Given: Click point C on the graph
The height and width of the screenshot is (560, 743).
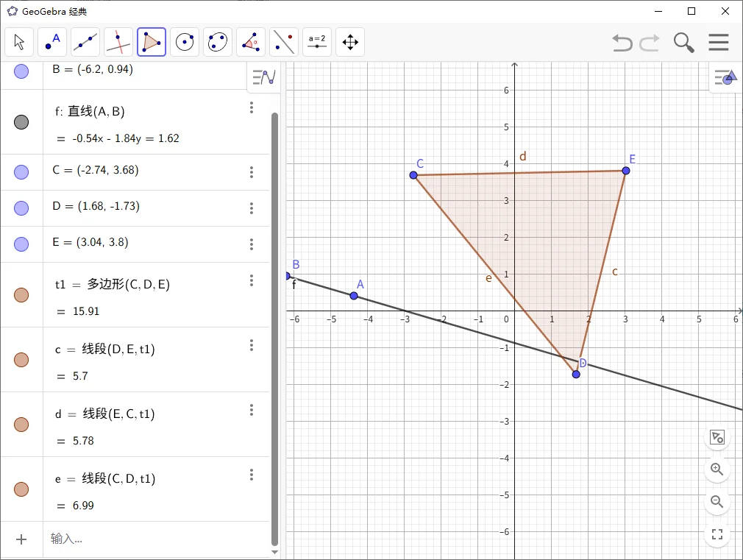Looking at the screenshot, I should [x=413, y=175].
